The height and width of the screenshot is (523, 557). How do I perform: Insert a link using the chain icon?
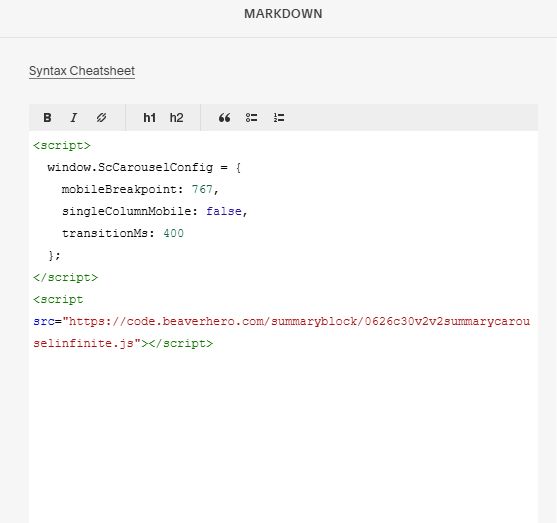tap(102, 118)
